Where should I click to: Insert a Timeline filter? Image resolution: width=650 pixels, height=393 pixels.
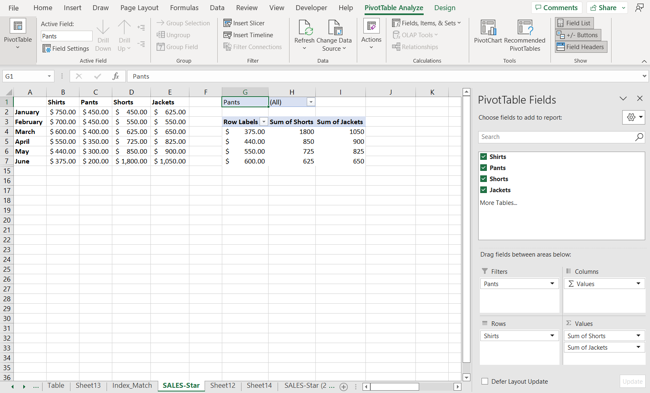(x=248, y=35)
